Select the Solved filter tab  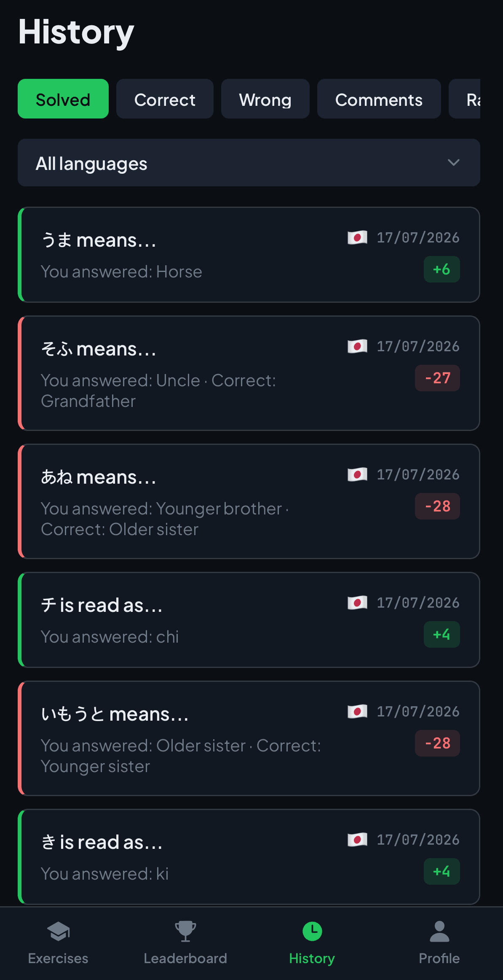tap(63, 99)
